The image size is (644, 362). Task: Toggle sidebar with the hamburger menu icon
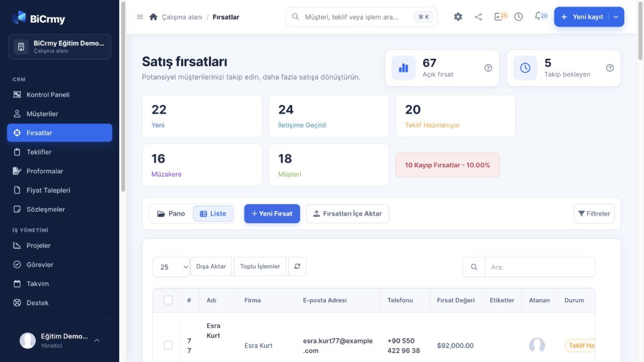140,17
